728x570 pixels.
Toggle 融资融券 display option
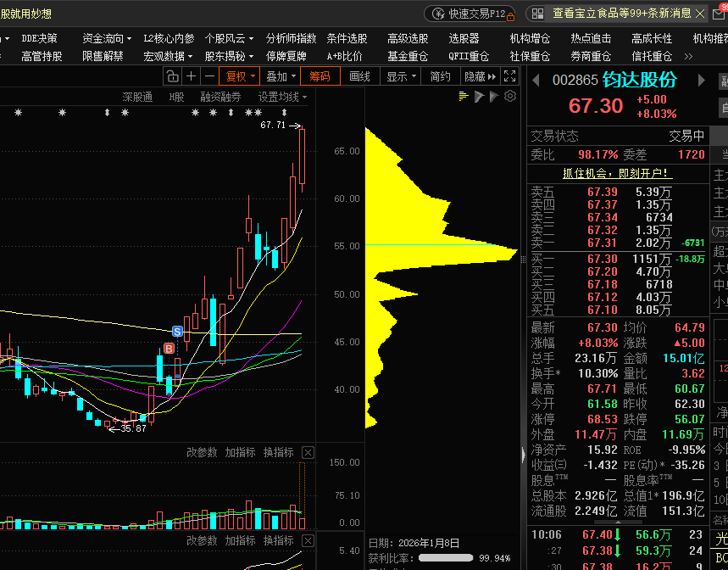220,97
